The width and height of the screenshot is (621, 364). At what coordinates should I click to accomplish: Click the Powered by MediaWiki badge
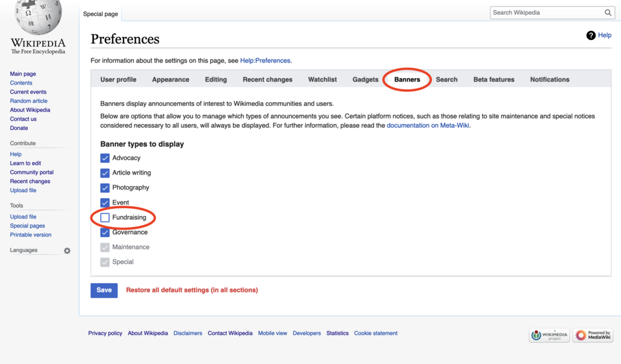click(x=593, y=335)
